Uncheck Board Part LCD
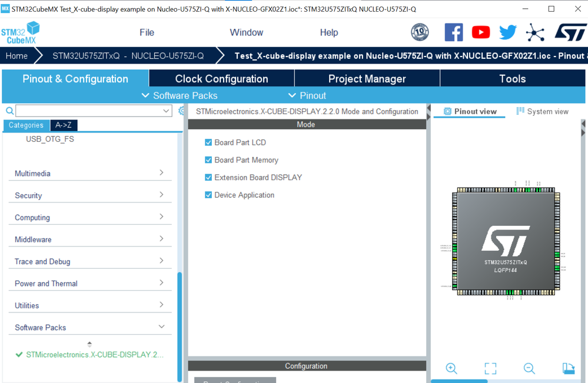The width and height of the screenshot is (588, 383). click(208, 142)
